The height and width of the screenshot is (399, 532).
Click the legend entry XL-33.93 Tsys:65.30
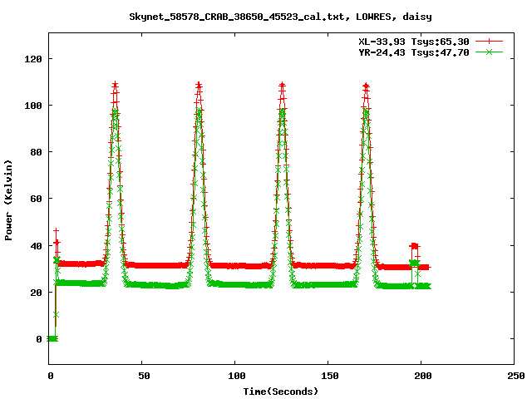click(414, 42)
